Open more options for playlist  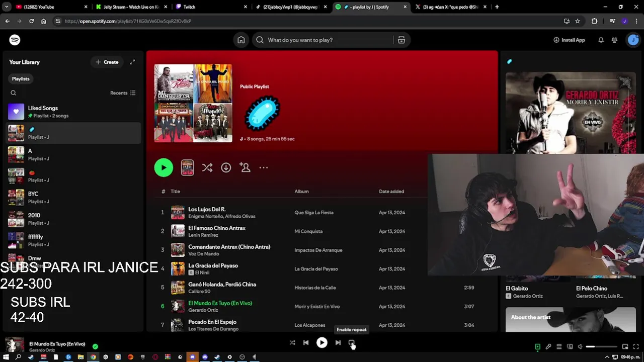[x=264, y=168]
